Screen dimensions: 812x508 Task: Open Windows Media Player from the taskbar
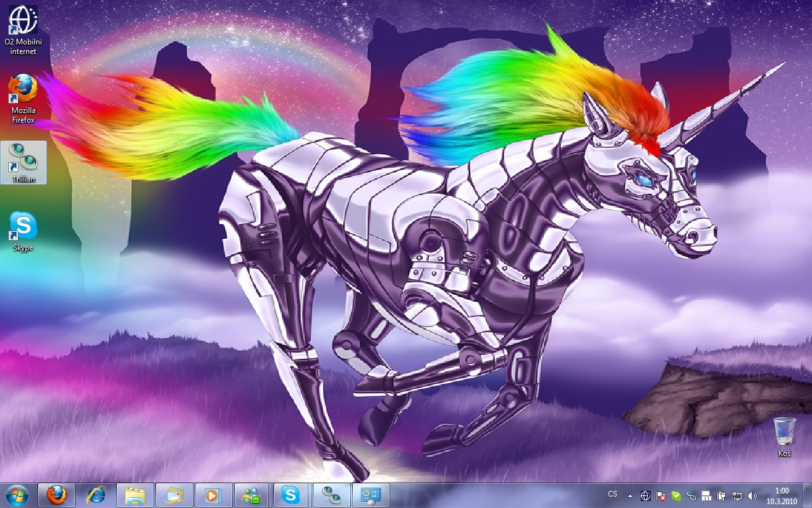tap(214, 495)
